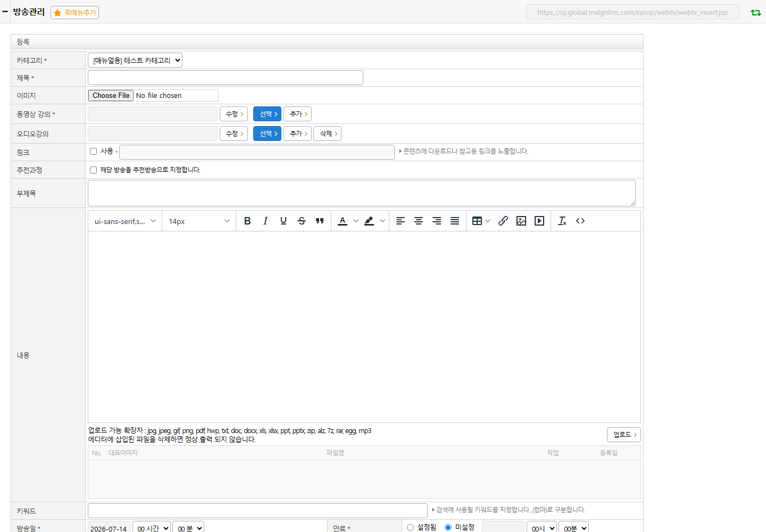
Task: Expand the highlight color dropdown arrow
Action: click(382, 221)
